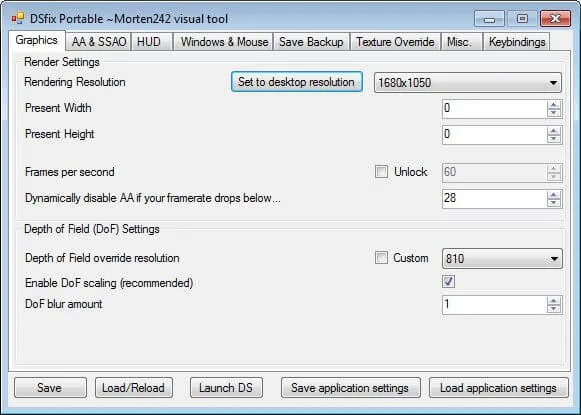Increase AA disable framerate threshold up arrow
The width and height of the screenshot is (581, 415).
(x=554, y=195)
